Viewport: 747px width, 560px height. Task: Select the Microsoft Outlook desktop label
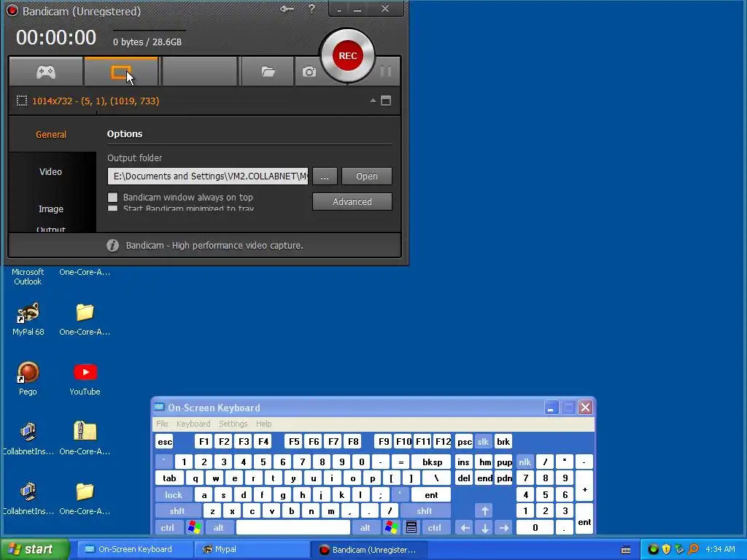click(28, 276)
